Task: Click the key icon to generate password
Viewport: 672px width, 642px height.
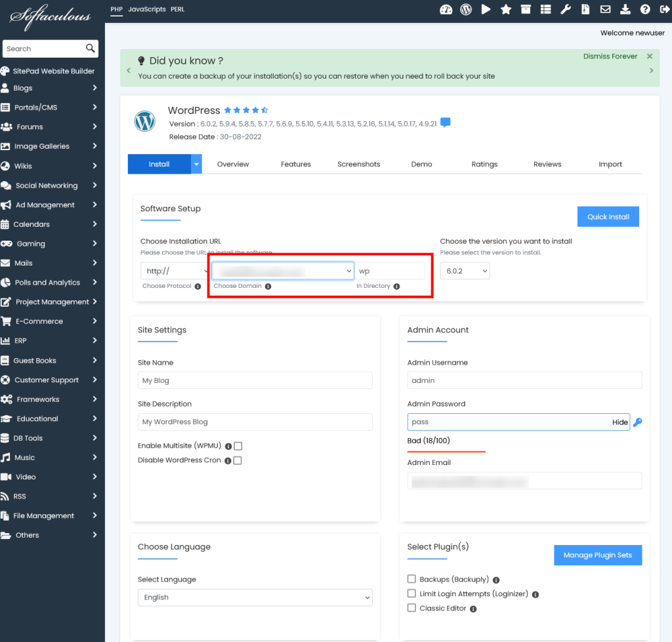Action: coord(637,422)
